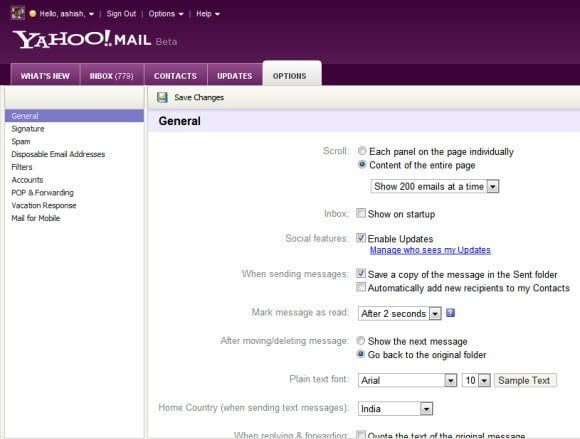Click Save Changes text button
The image size is (580, 439).
[x=199, y=97]
